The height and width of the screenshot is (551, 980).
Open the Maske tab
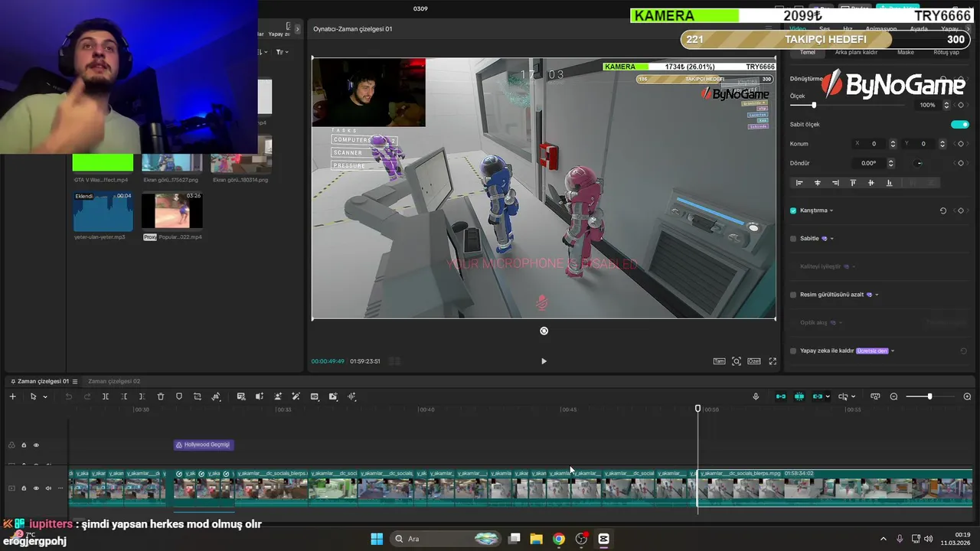point(906,52)
